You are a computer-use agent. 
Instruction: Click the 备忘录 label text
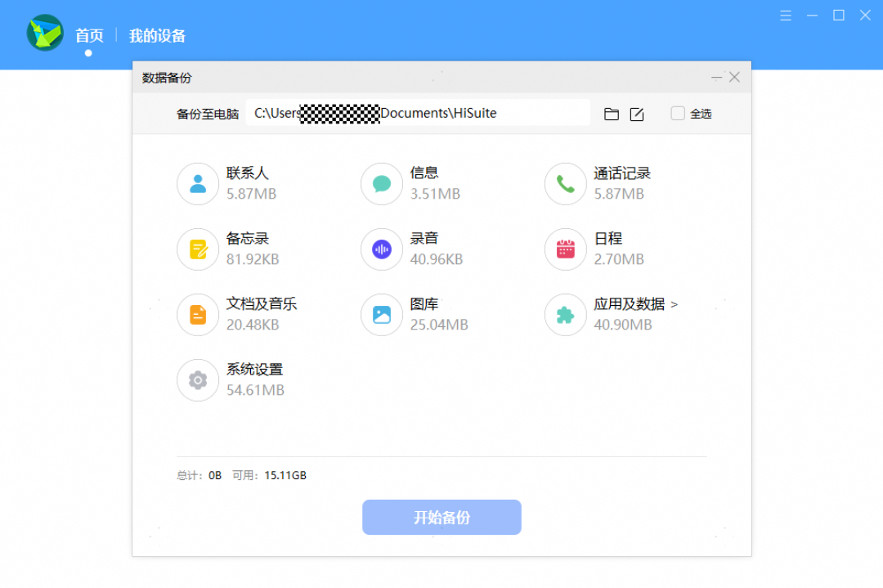(x=247, y=238)
